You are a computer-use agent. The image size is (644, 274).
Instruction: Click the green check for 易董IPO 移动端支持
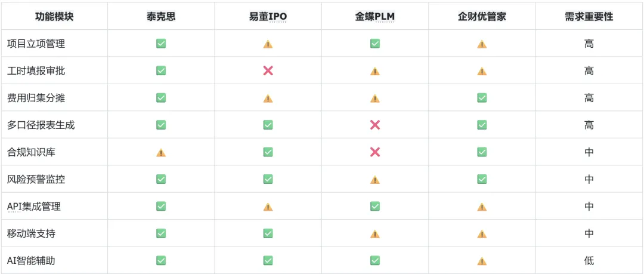268,233
